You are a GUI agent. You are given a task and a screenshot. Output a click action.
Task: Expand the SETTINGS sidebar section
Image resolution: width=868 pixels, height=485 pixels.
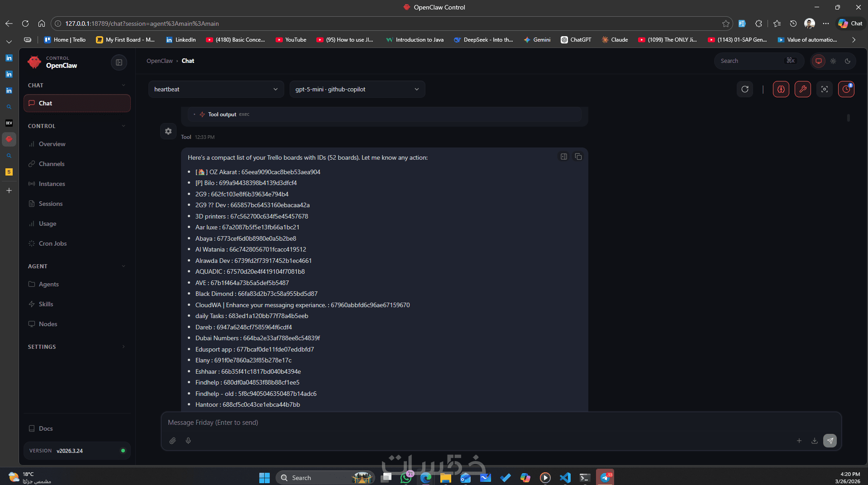point(77,347)
